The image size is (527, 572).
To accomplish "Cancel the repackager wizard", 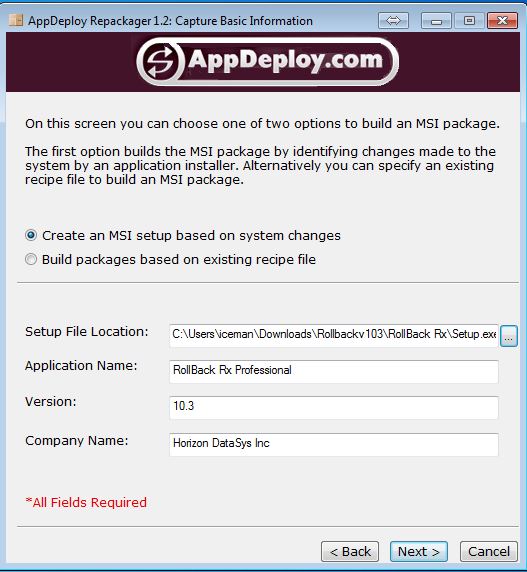I will [x=489, y=552].
